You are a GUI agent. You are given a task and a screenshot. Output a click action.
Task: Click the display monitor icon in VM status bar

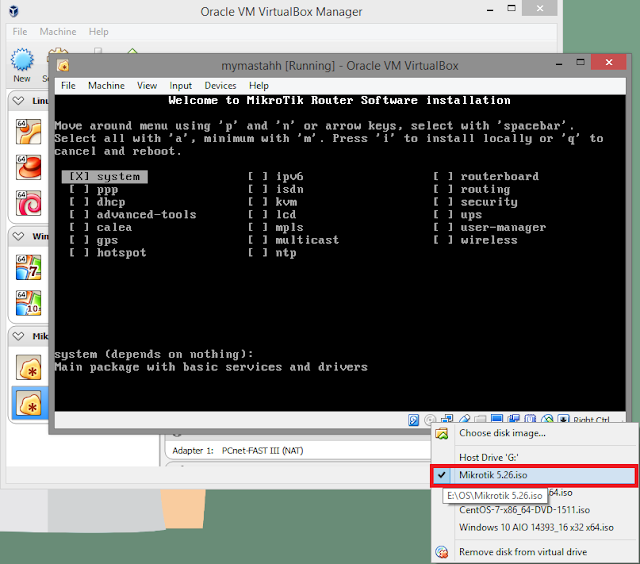[497, 419]
